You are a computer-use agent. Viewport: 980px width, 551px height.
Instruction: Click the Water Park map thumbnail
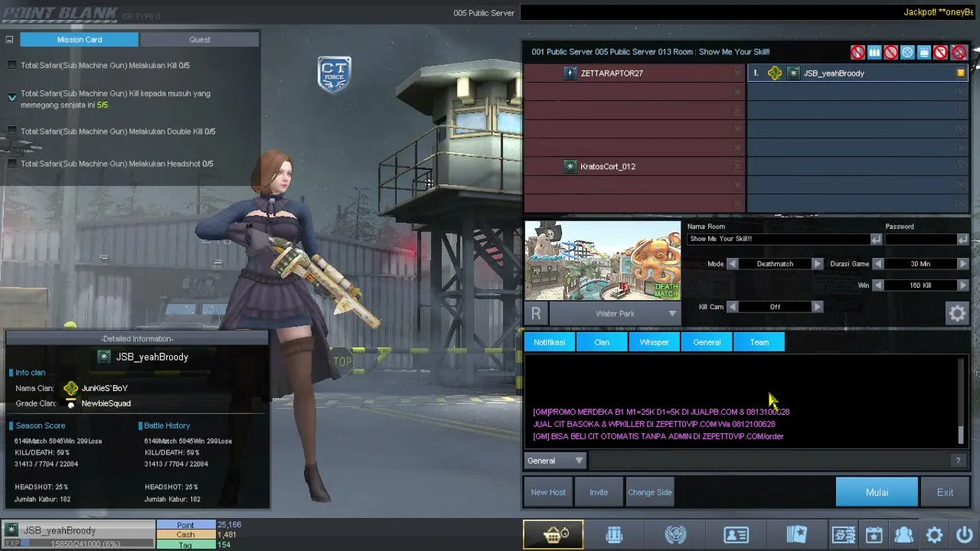[603, 261]
